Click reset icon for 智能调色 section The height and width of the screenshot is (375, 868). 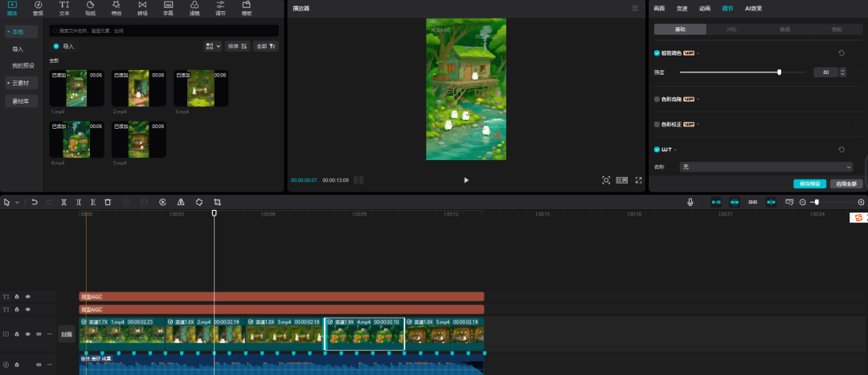[x=841, y=53]
